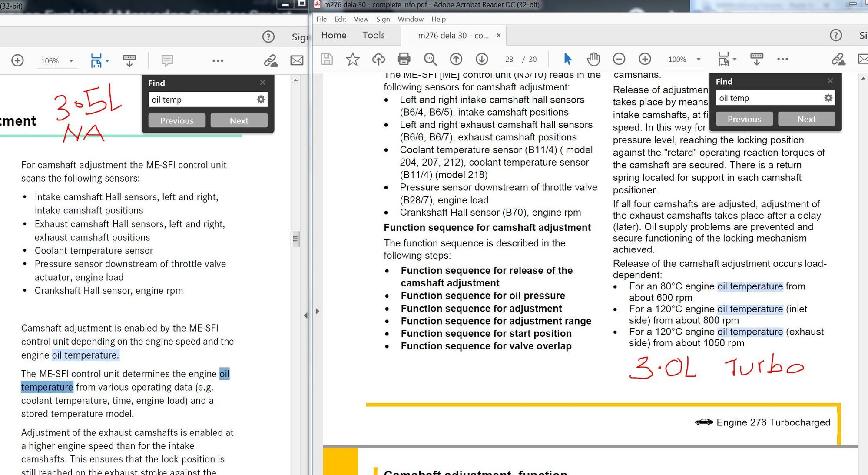Open the 100% zoom level dropdown
This screenshot has height=475, width=868.
pos(699,60)
